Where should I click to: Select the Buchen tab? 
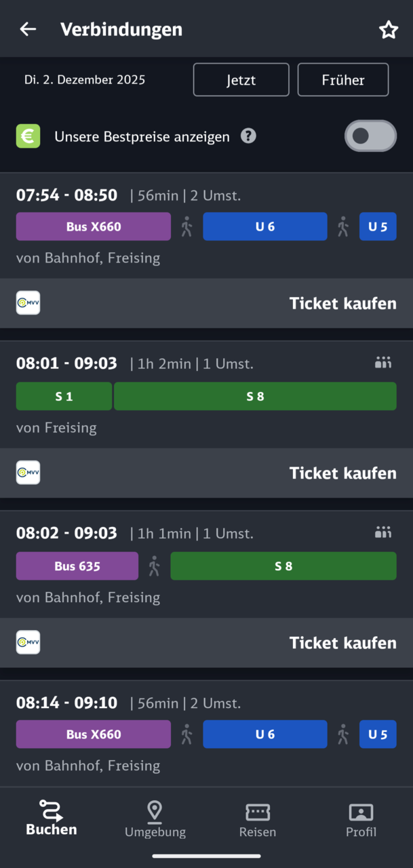[50, 818]
